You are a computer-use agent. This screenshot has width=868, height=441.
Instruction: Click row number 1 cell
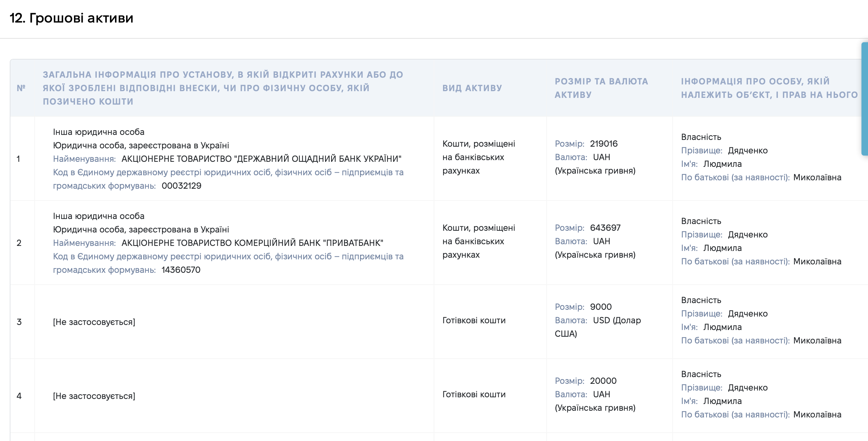[22, 159]
